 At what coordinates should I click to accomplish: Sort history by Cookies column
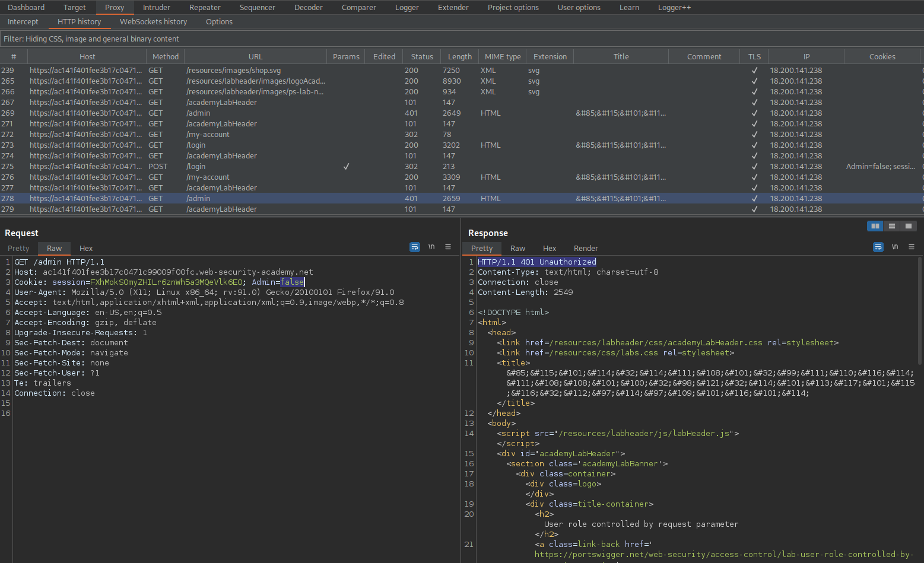coord(882,56)
